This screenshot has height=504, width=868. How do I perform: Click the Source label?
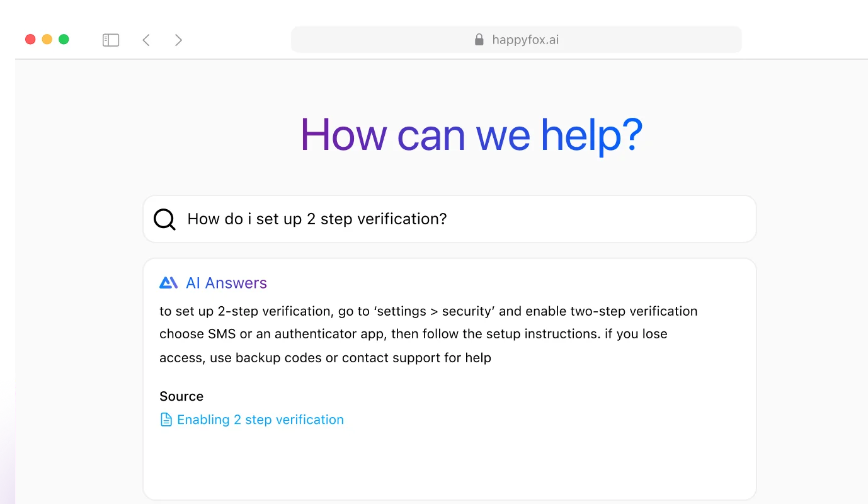(181, 396)
